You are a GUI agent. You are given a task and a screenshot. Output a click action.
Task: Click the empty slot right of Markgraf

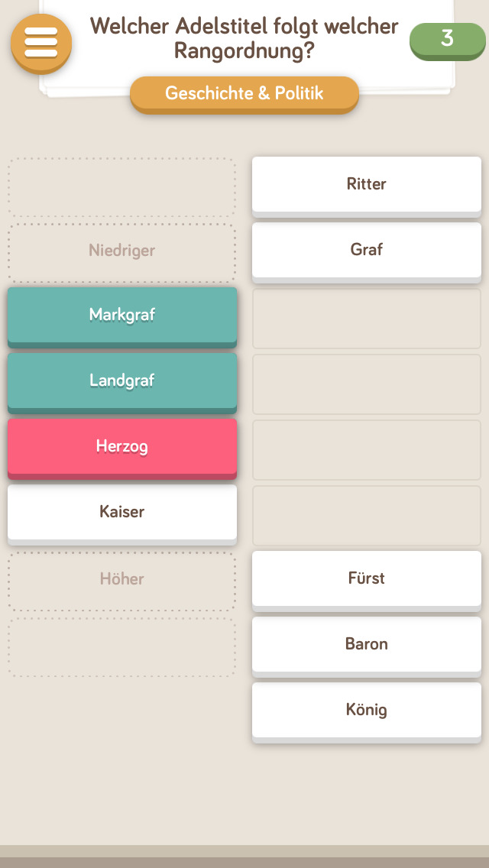(x=367, y=318)
